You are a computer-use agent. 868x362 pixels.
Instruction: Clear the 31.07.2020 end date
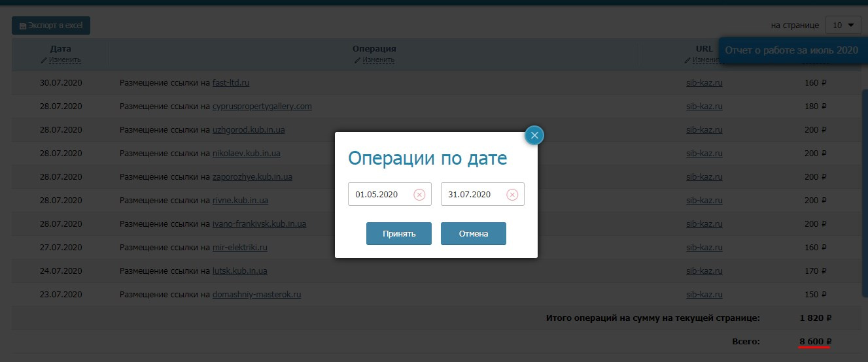(512, 195)
